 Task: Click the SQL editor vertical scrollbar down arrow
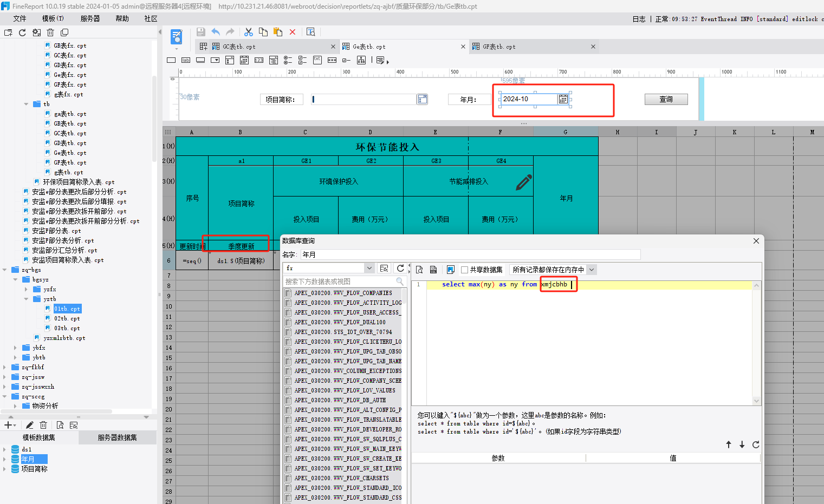(757, 401)
